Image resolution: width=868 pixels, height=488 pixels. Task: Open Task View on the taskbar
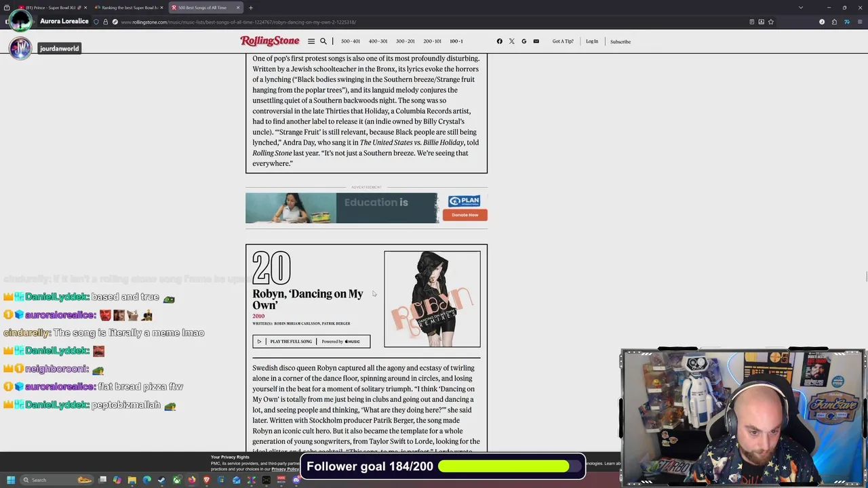point(102,480)
